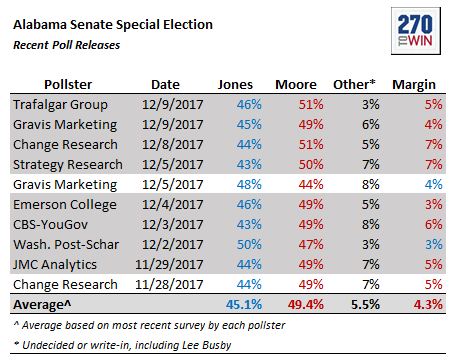Select the 48% Jones value for Gravis

pos(249,185)
